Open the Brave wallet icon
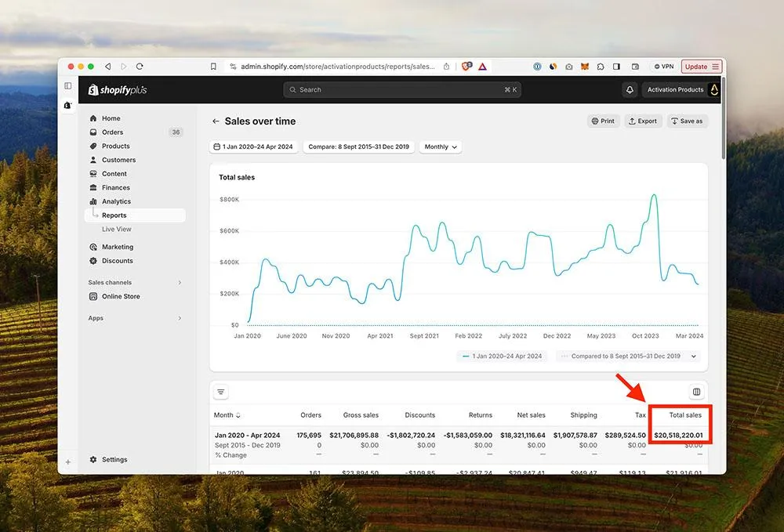 pyautogui.click(x=635, y=67)
